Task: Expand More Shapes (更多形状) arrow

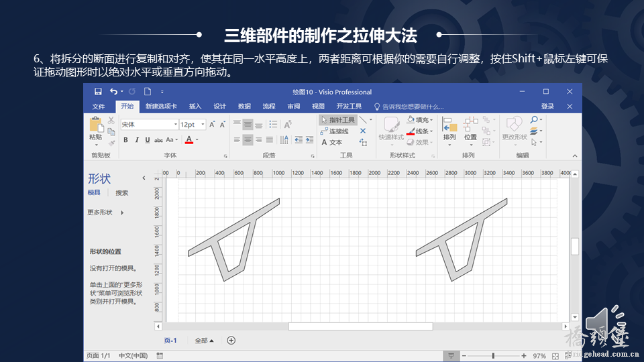Action: 122,213
